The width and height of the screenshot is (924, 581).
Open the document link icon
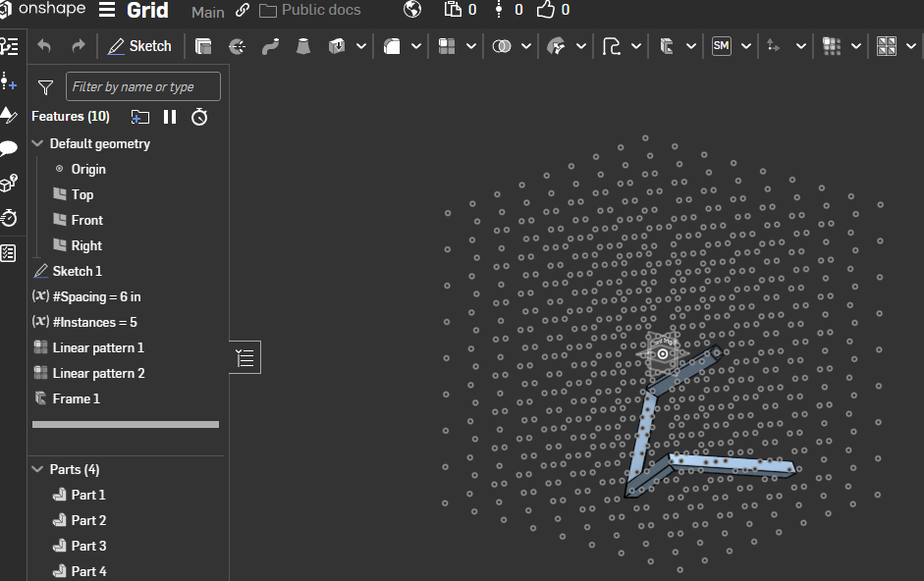click(x=243, y=10)
